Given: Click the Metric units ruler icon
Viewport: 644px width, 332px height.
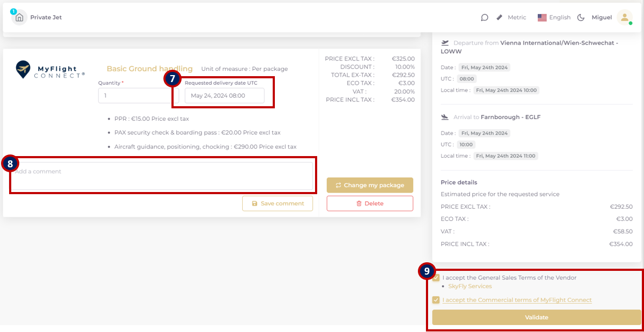Looking at the screenshot, I should pos(499,18).
